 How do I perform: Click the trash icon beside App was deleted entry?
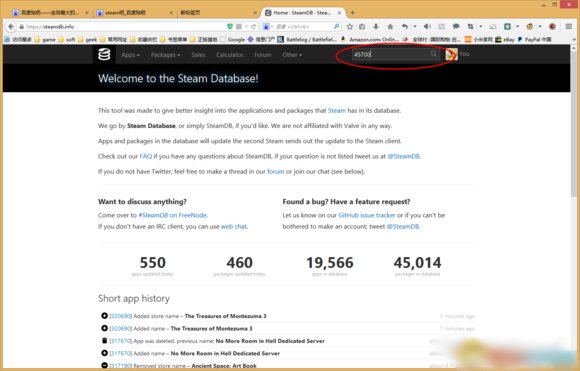click(104, 340)
